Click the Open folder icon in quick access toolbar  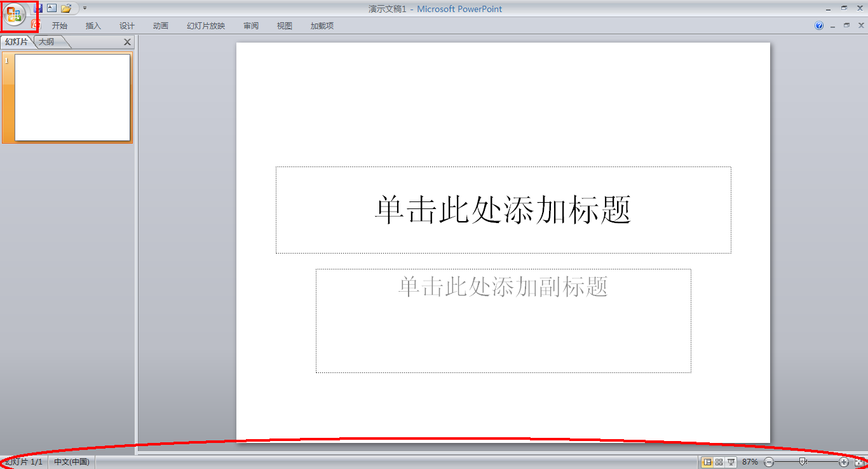click(x=66, y=8)
